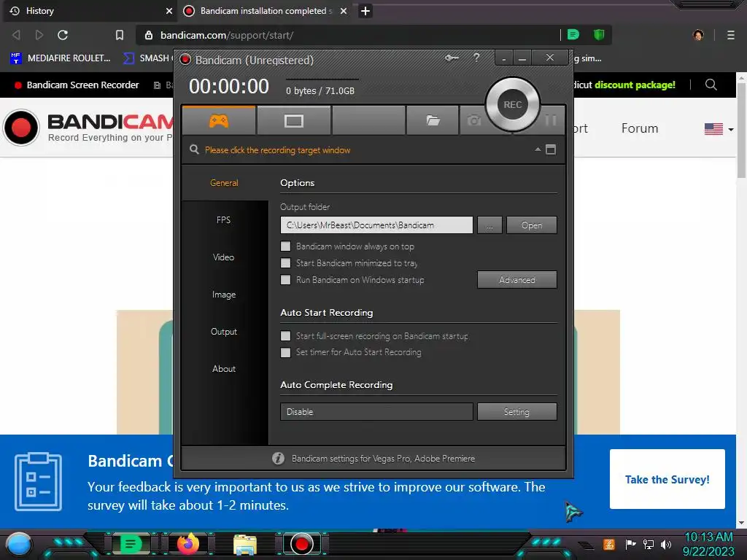This screenshot has width=747, height=560.
Task: Click the green chat extension icon in browser
Action: coord(573,35)
